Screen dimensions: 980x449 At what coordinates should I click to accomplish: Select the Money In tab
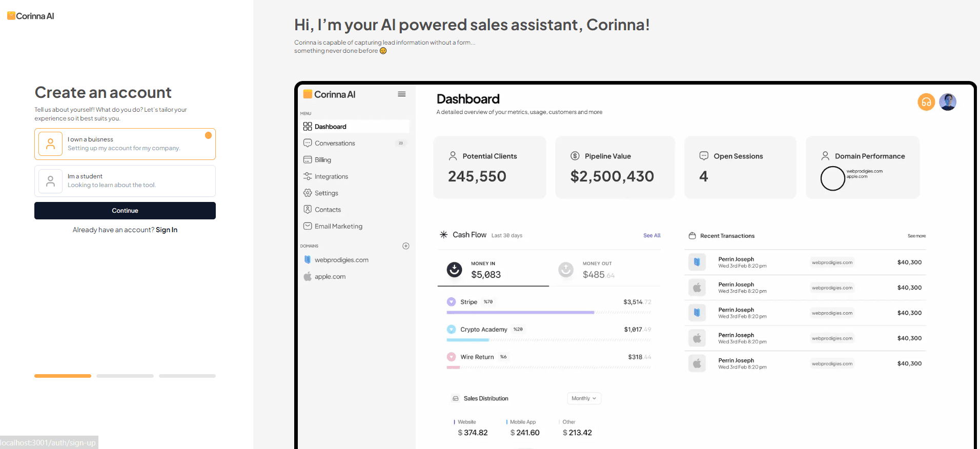493,270
